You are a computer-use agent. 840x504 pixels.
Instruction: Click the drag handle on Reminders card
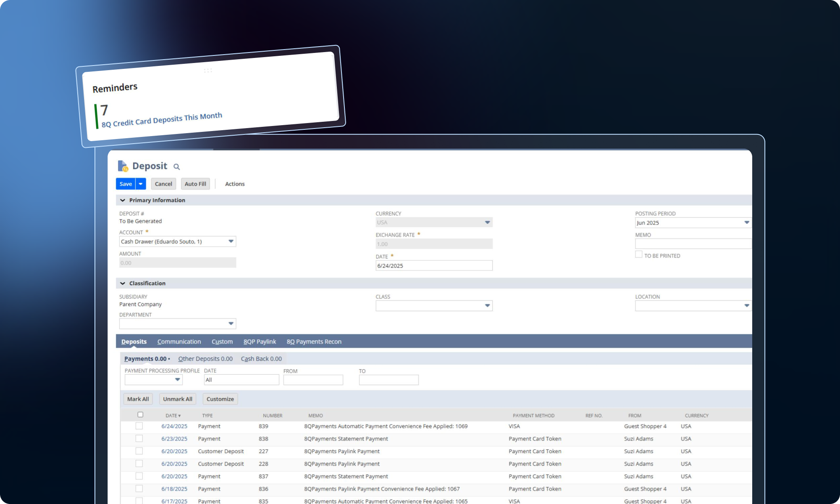[208, 71]
